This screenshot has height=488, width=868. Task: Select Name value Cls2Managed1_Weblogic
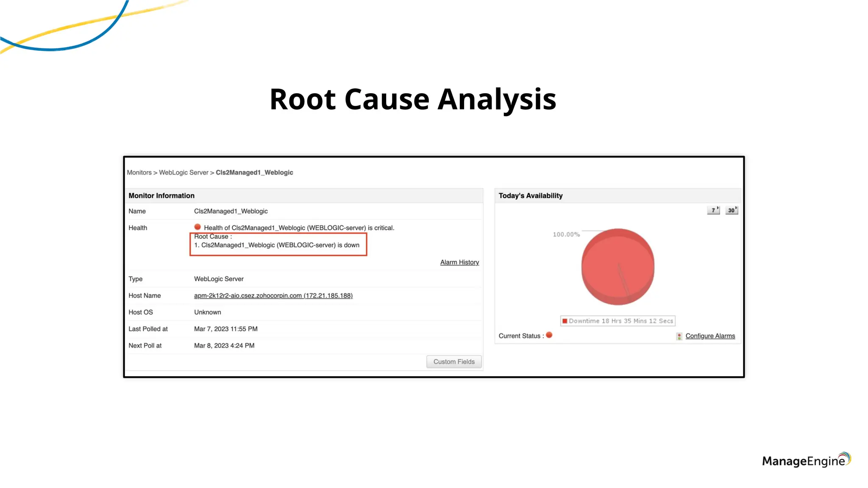(x=231, y=211)
